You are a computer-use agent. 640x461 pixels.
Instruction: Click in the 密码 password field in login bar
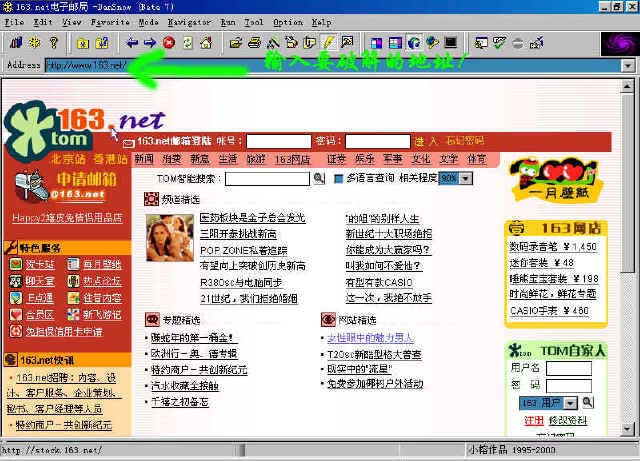(x=378, y=141)
